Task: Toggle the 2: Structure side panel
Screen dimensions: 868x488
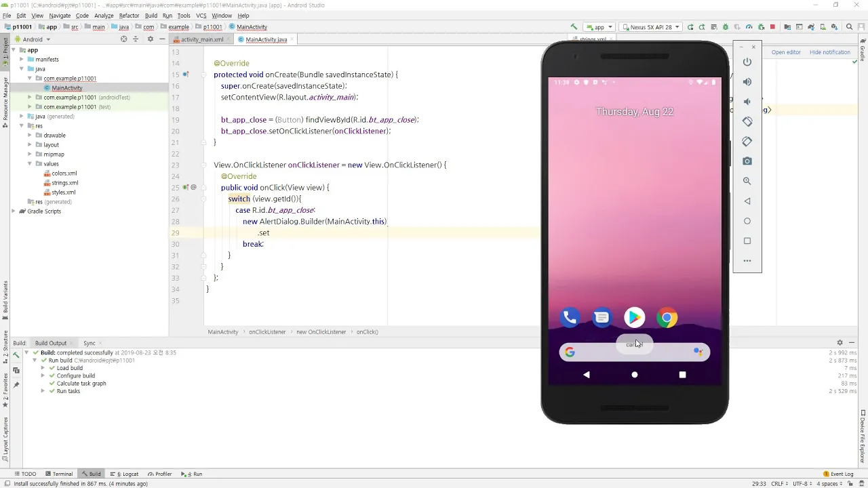Action: [5, 346]
